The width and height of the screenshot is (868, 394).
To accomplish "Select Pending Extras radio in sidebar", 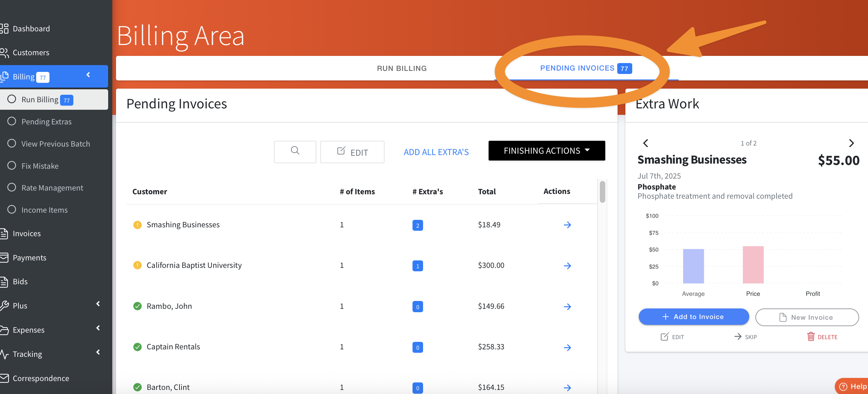I will [x=12, y=121].
